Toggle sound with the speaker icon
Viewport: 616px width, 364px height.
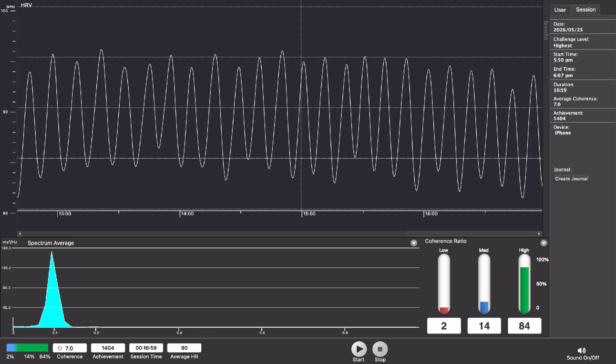[582, 350]
